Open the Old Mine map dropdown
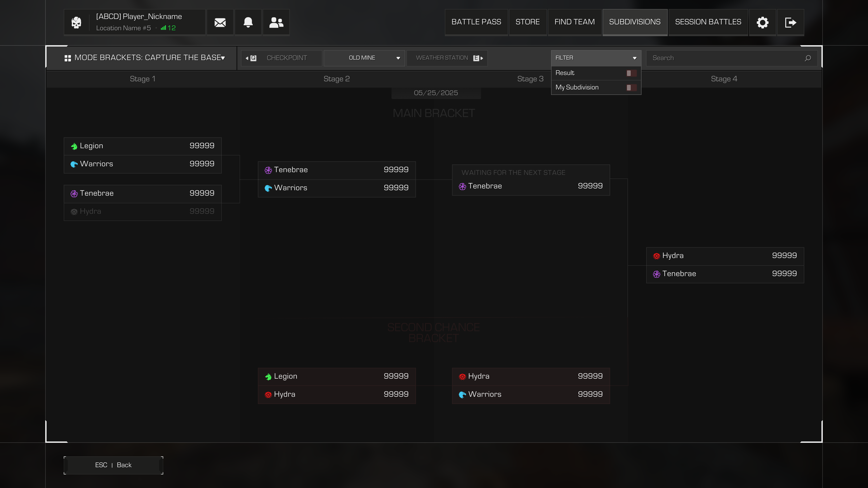This screenshot has width=868, height=488. click(x=364, y=58)
